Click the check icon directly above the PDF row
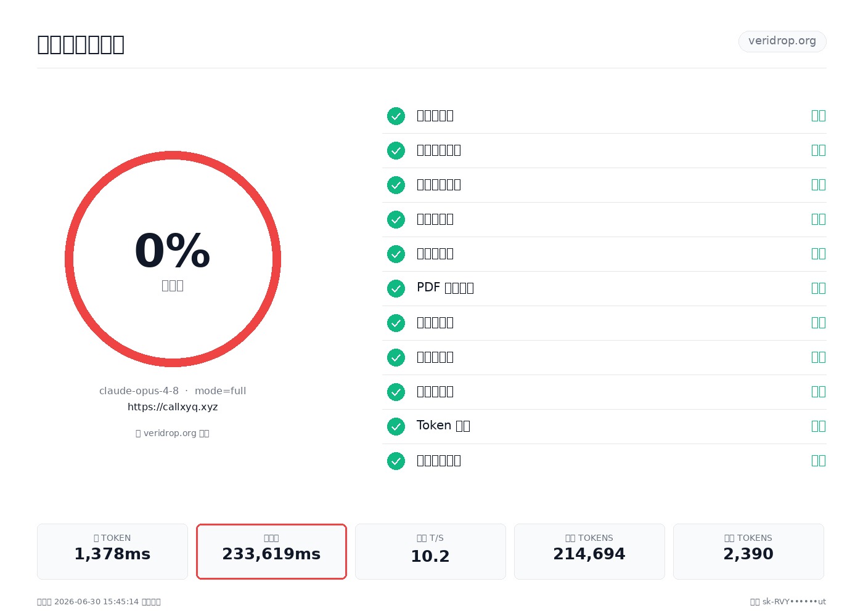The height and width of the screenshot is (616, 863). point(396,254)
